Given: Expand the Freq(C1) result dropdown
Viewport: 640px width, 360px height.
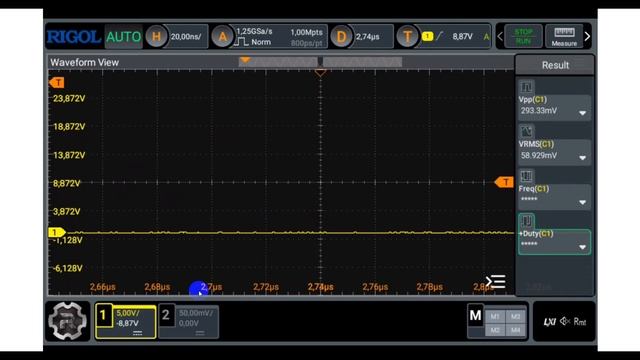Looking at the screenshot, I should [582, 202].
